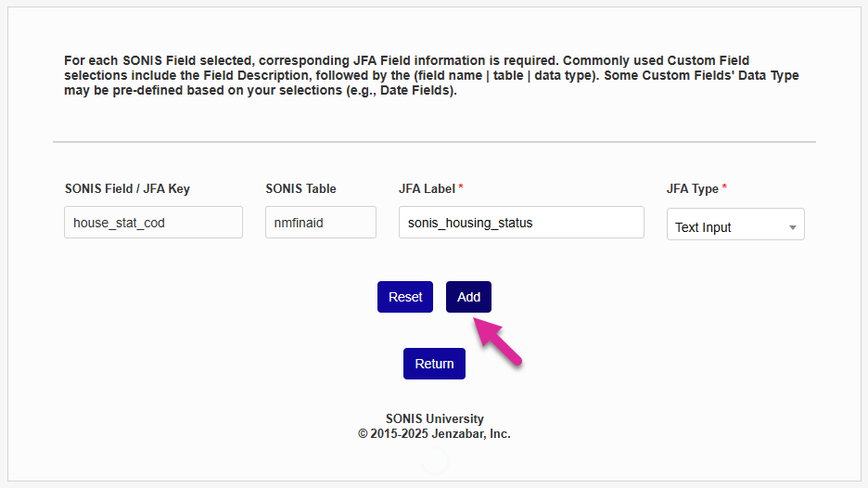Viewport: 868px width, 488px height.
Task: Click the red asterisk beside JFA Label
Action: click(461, 188)
